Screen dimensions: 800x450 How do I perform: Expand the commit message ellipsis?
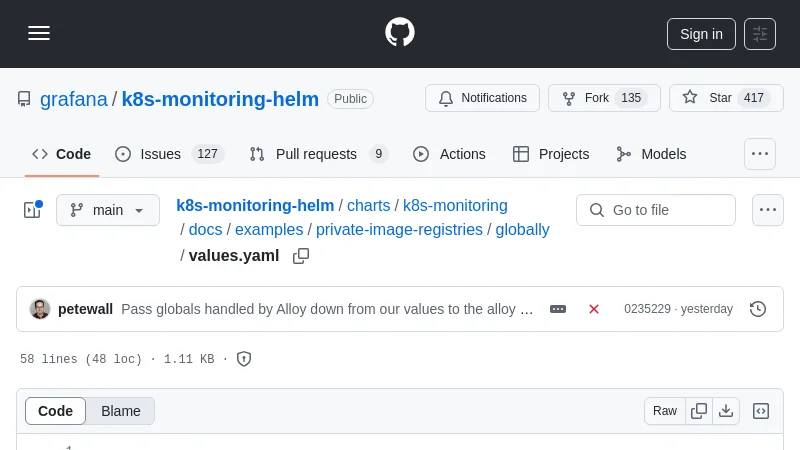click(x=558, y=309)
